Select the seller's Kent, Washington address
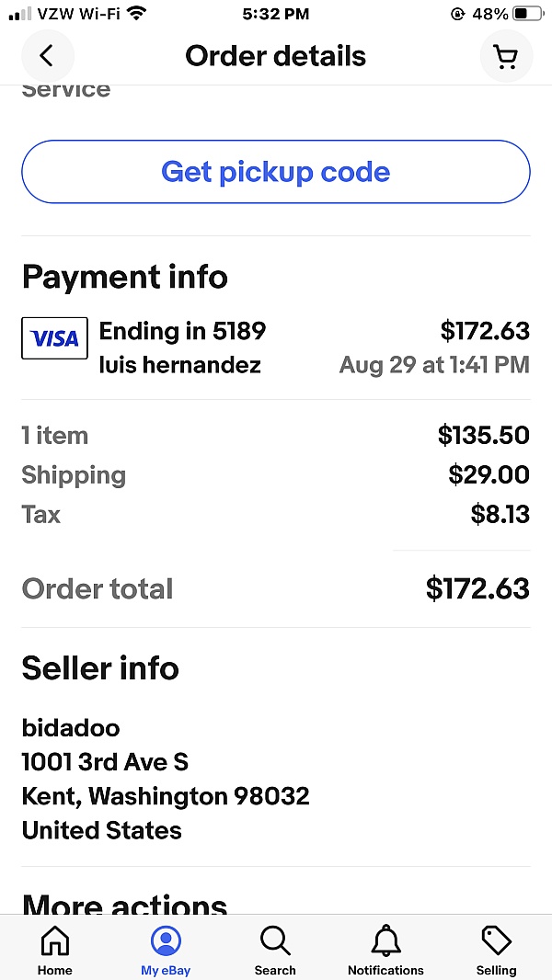This screenshot has width=552, height=980. pyautogui.click(x=166, y=796)
